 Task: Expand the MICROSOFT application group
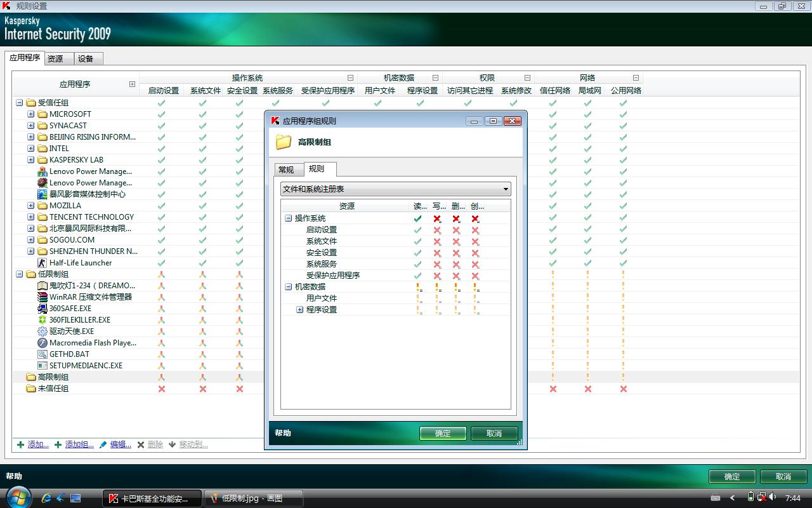pyautogui.click(x=31, y=114)
